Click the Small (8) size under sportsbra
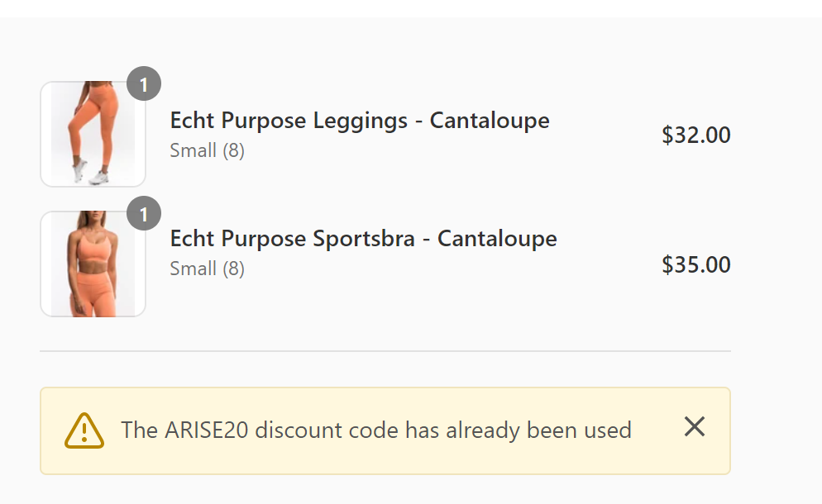Viewport: 822px width, 504px height. pyautogui.click(x=207, y=269)
